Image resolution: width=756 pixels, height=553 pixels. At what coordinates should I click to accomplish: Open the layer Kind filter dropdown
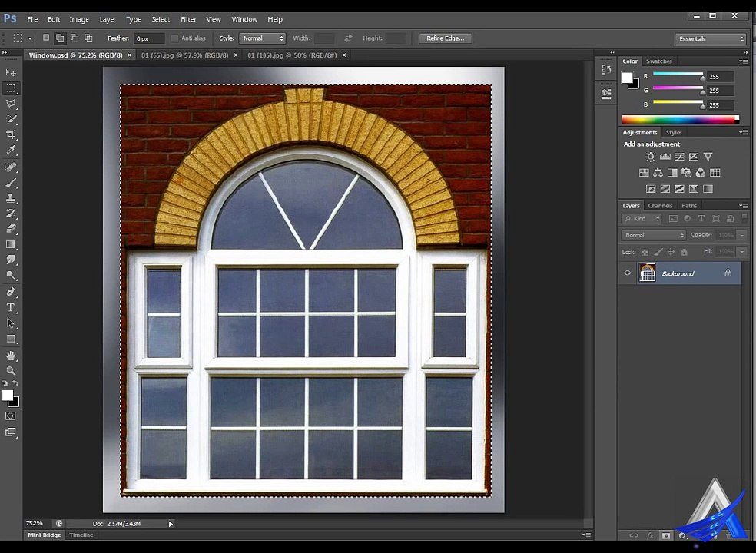click(642, 218)
